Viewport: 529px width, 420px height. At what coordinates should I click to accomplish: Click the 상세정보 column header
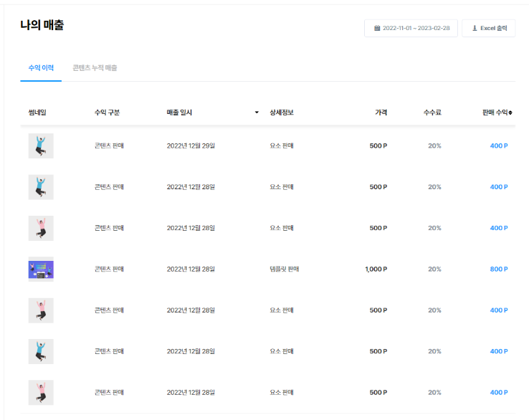point(282,113)
